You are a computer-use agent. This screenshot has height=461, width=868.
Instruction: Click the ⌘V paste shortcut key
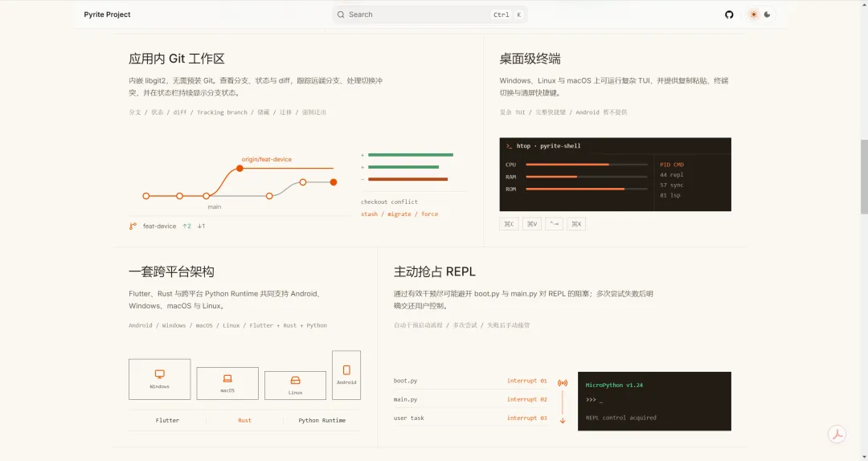531,223
